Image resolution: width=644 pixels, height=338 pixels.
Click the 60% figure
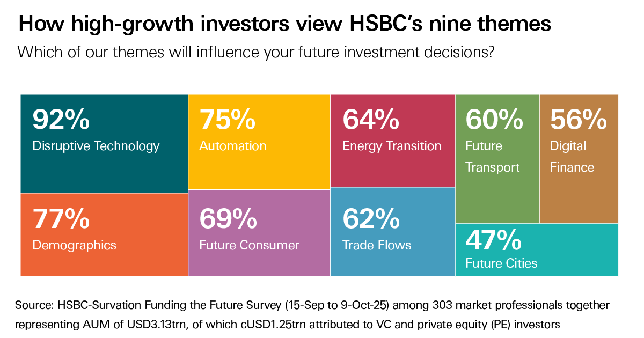[493, 120]
